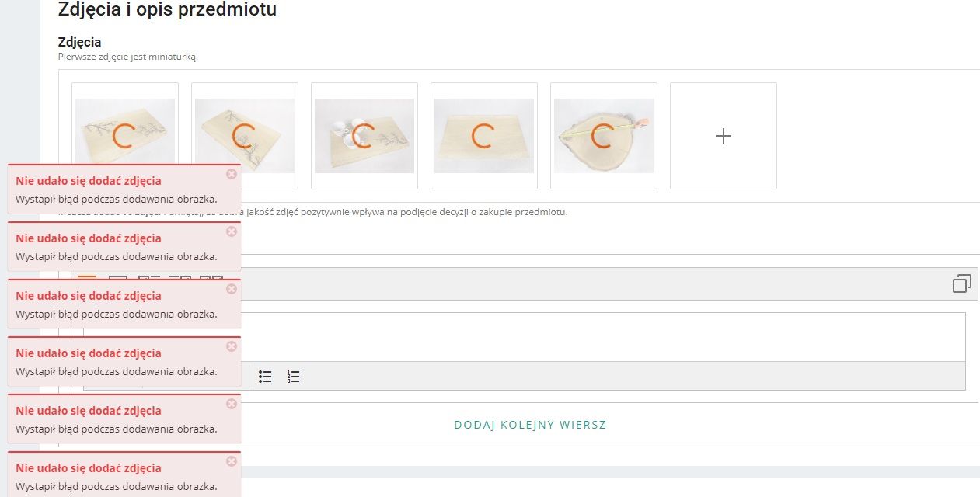Close the fifth error notification from top

point(231,404)
